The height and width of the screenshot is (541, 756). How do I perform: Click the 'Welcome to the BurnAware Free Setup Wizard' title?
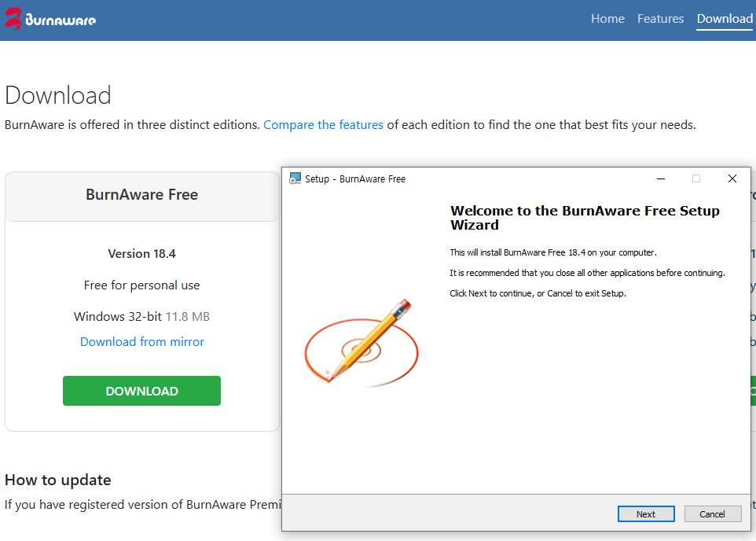pyautogui.click(x=585, y=218)
